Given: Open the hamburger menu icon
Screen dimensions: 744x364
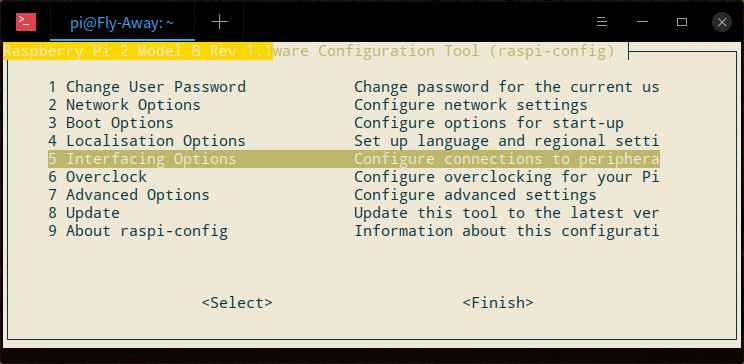Looking at the screenshot, I should (x=602, y=22).
